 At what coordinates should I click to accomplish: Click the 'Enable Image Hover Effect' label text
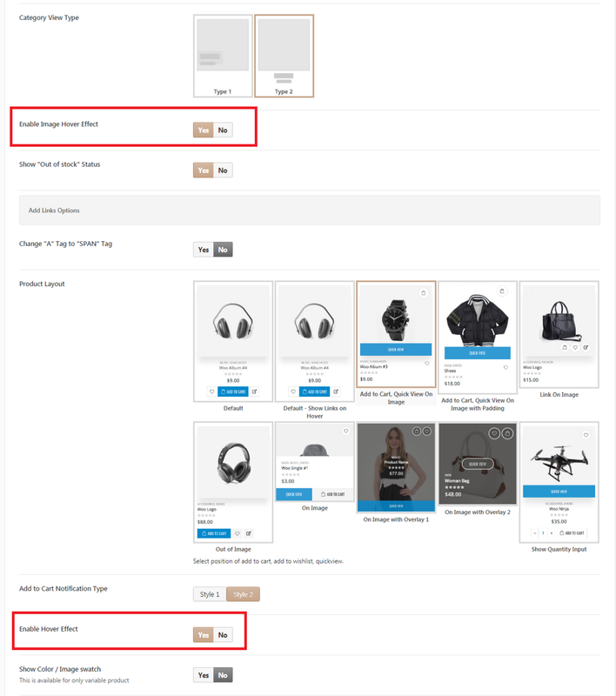click(x=58, y=124)
